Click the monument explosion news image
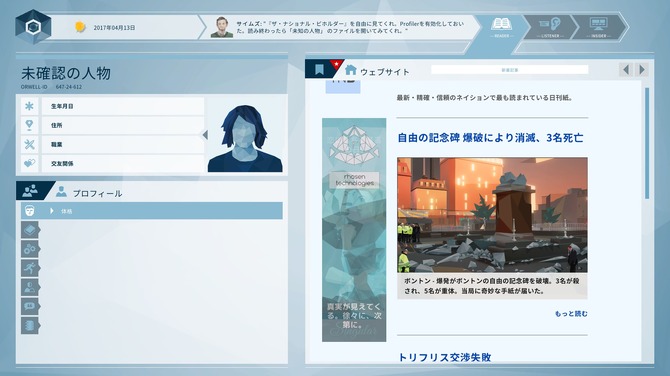The width and height of the screenshot is (670, 376). click(492, 215)
